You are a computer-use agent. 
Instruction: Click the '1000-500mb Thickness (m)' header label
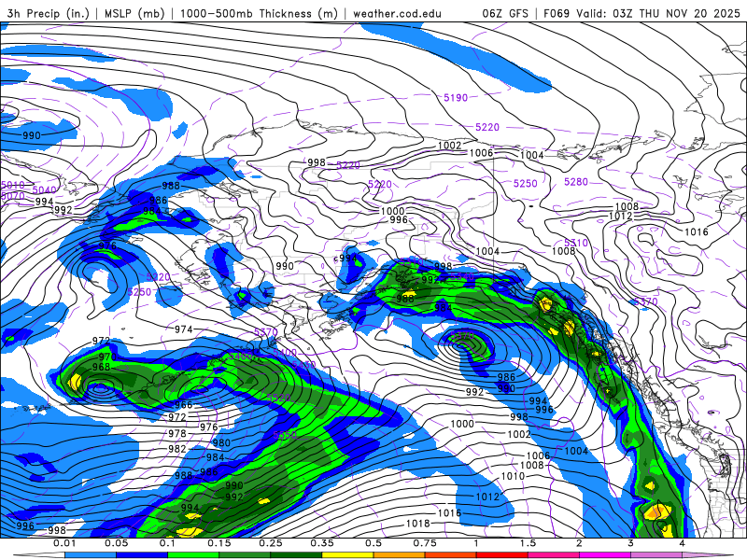click(x=259, y=13)
